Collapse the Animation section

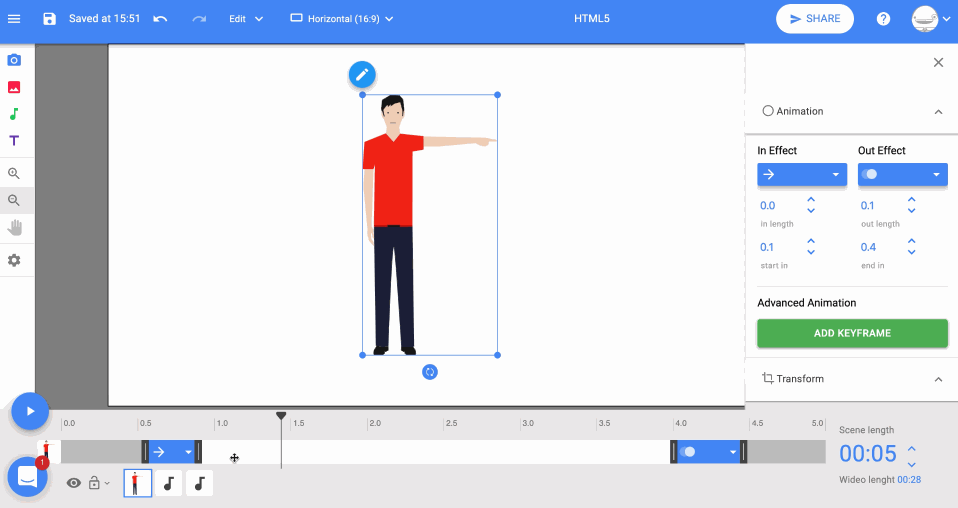click(x=938, y=112)
